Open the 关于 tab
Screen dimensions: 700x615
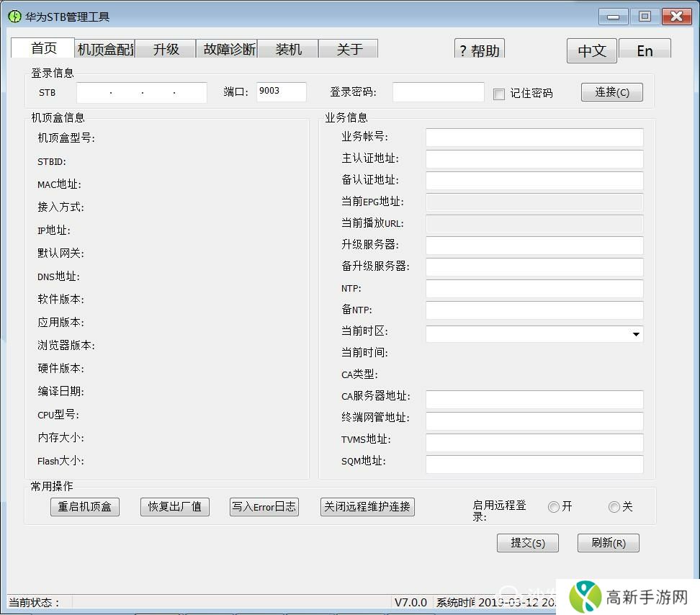tap(349, 49)
